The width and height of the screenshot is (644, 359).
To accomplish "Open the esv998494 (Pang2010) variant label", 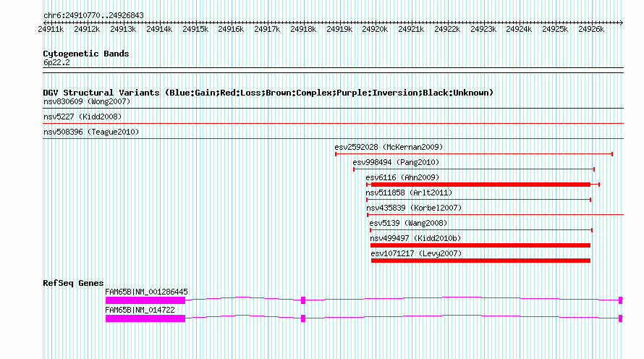I will [396, 162].
